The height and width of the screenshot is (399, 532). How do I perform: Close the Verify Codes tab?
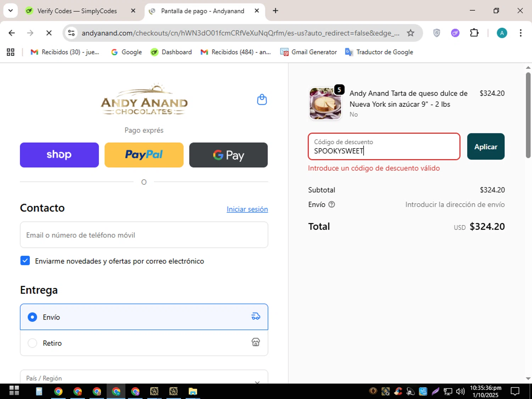[x=133, y=11]
